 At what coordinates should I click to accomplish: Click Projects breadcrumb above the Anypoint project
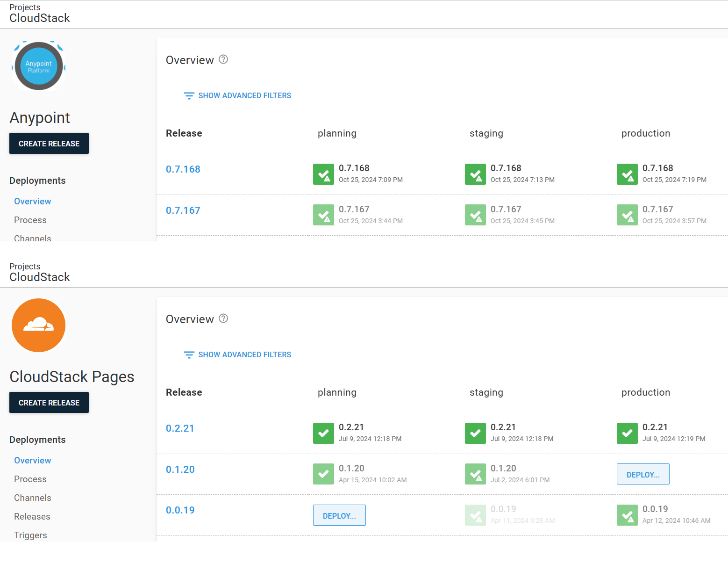(25, 7)
